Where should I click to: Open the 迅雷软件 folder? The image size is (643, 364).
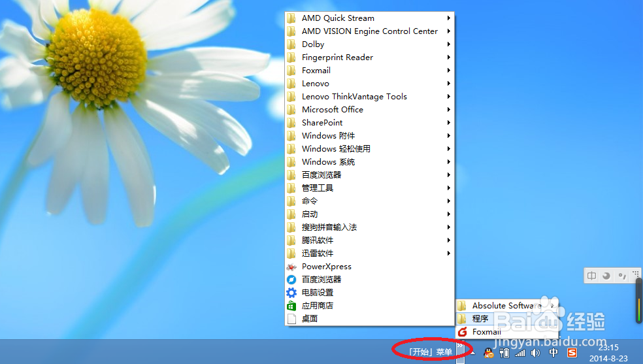369,254
